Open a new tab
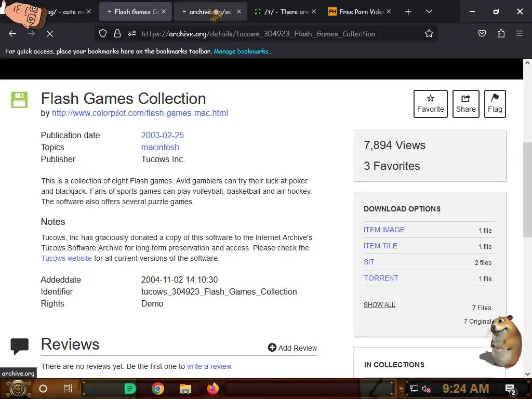 (x=408, y=12)
